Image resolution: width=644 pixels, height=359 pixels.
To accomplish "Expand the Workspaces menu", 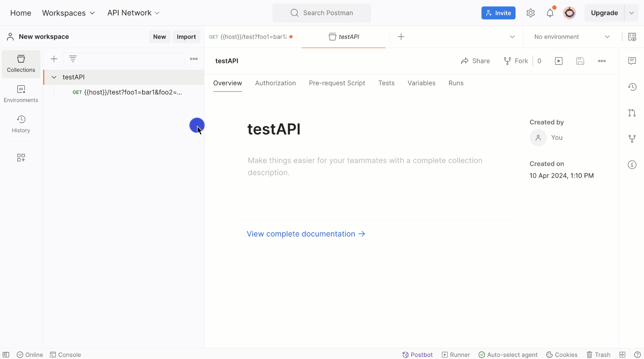I will tap(68, 13).
